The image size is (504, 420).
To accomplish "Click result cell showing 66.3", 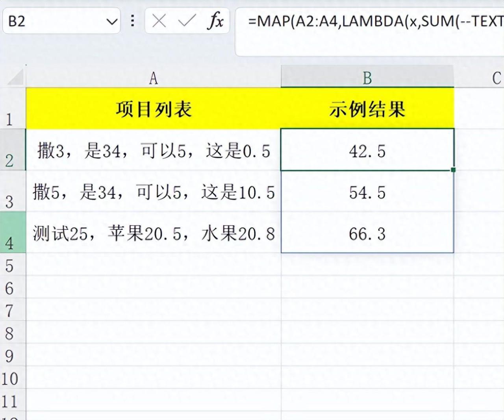I will tap(367, 232).
